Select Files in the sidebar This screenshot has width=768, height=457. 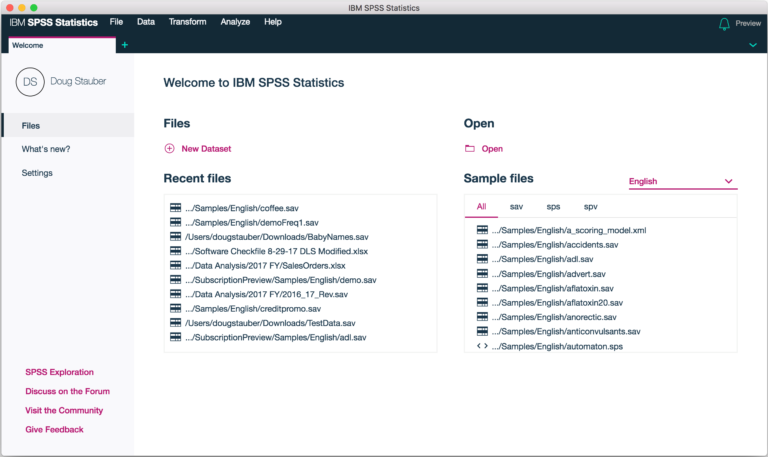coord(68,125)
